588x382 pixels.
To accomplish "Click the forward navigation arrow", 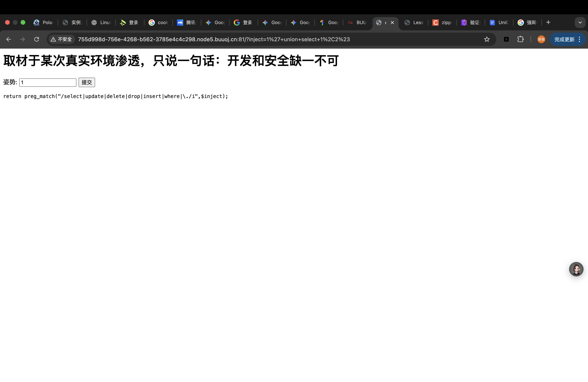I will tap(23, 39).
